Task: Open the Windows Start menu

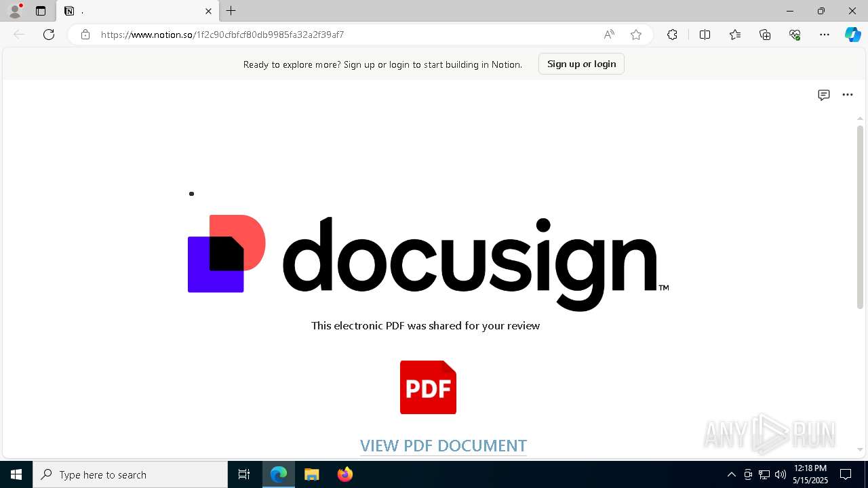Action: pyautogui.click(x=16, y=474)
